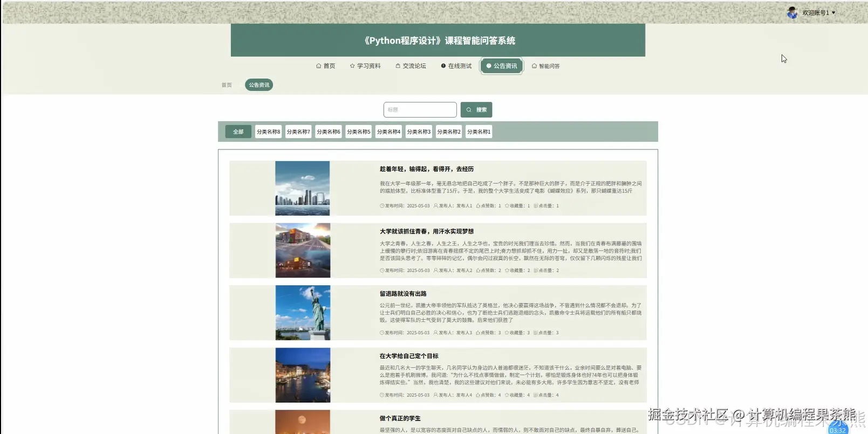Image resolution: width=868 pixels, height=434 pixels.
Task: Filter by 分类名称2
Action: [x=449, y=132]
